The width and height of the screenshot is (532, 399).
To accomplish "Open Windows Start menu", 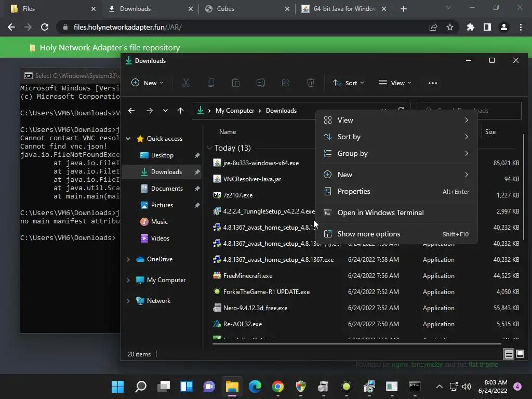I will [118, 387].
